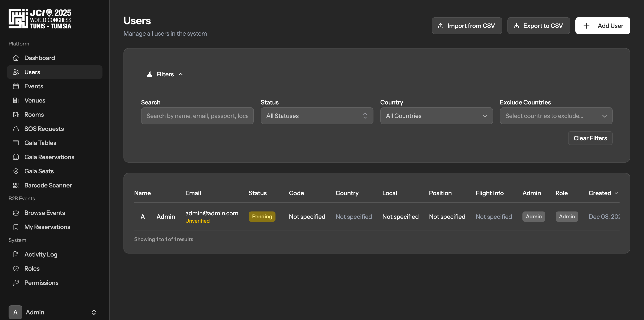
Task: Click the Gala Reservations calendar icon
Action: click(16, 157)
